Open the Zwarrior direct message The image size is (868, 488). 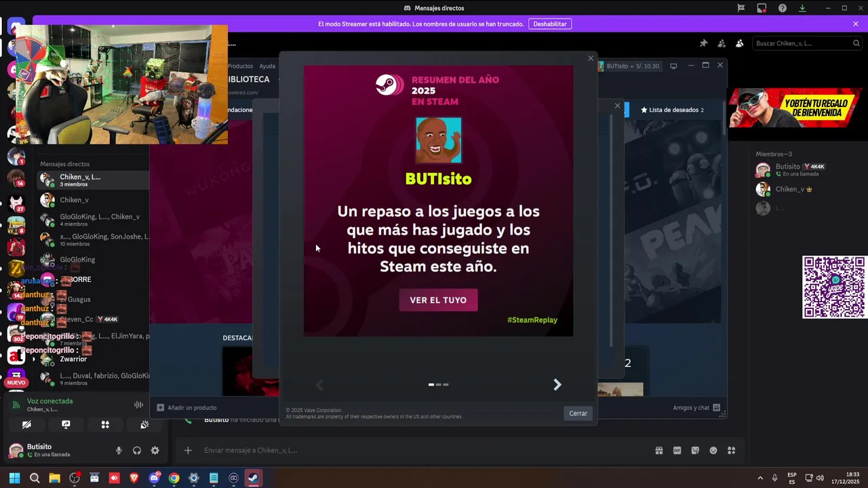pos(94,359)
